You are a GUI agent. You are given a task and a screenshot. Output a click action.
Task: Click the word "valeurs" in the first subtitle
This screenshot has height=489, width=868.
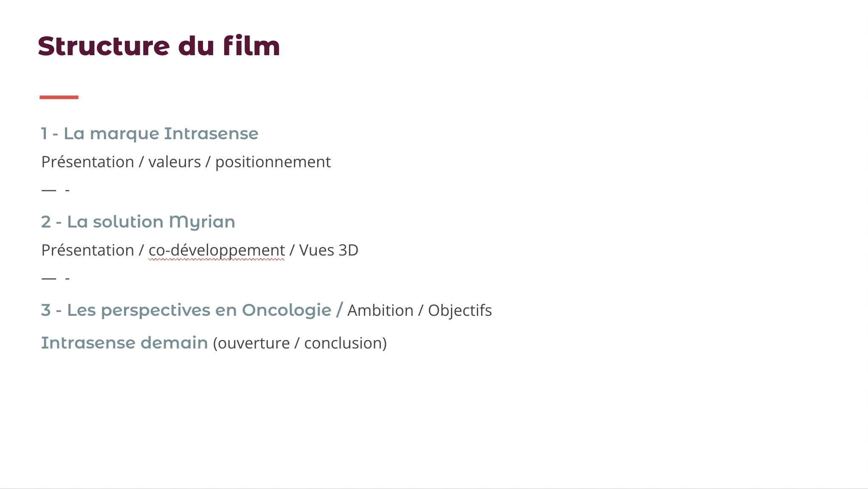pos(175,162)
